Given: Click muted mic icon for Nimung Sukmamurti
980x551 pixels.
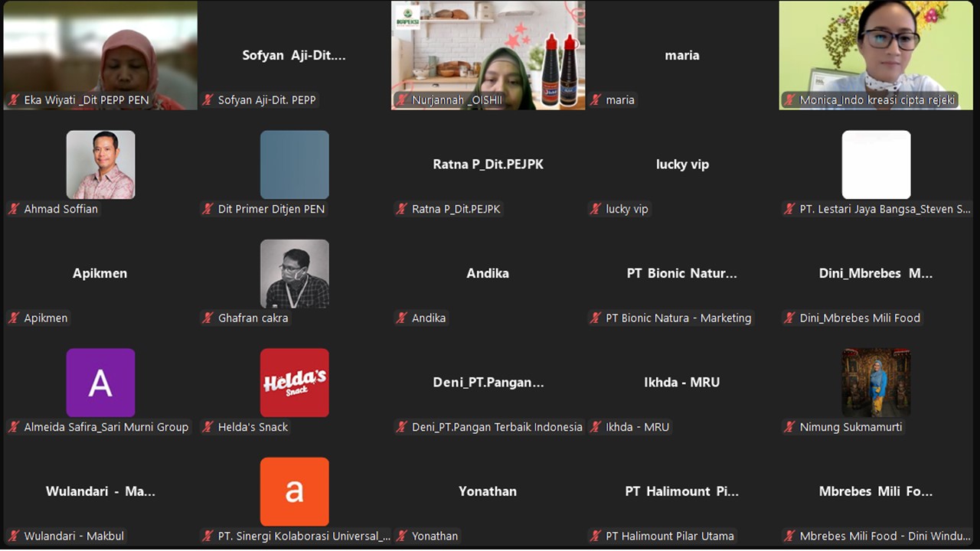Looking at the screenshot, I should [x=789, y=427].
